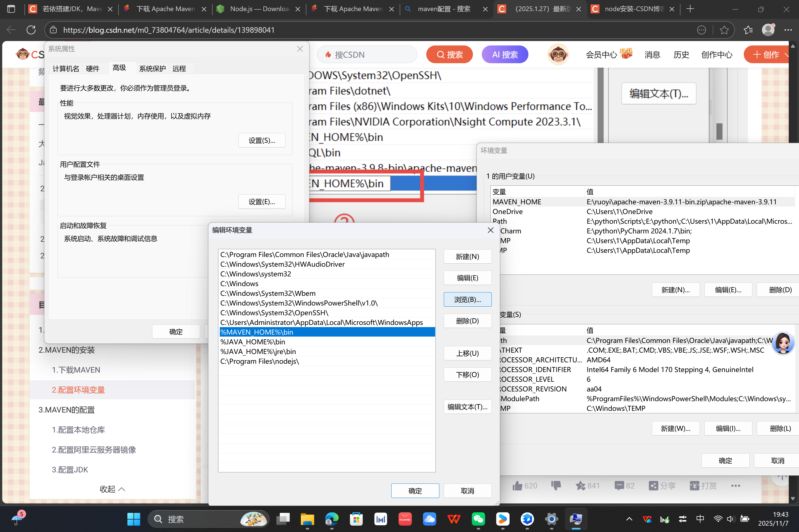Image resolution: width=799 pixels, height=532 pixels.
Task: Click the 浏览(B) button
Action: coord(467,299)
